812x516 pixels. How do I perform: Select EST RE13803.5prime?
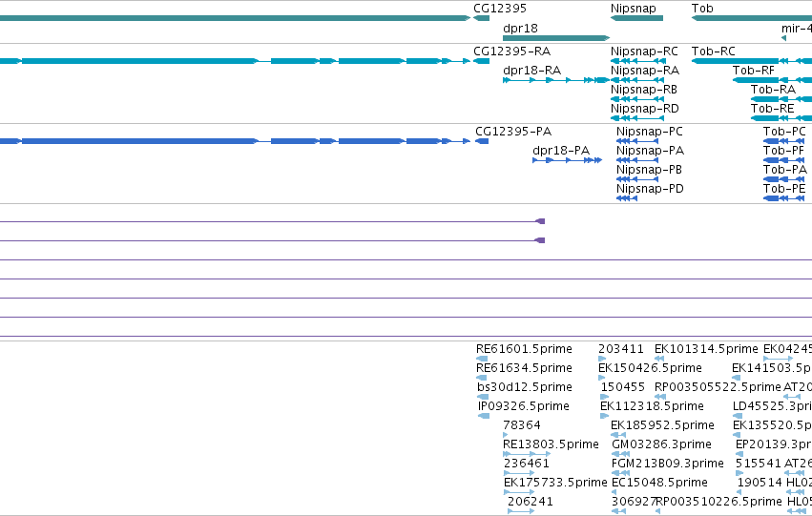pos(551,444)
